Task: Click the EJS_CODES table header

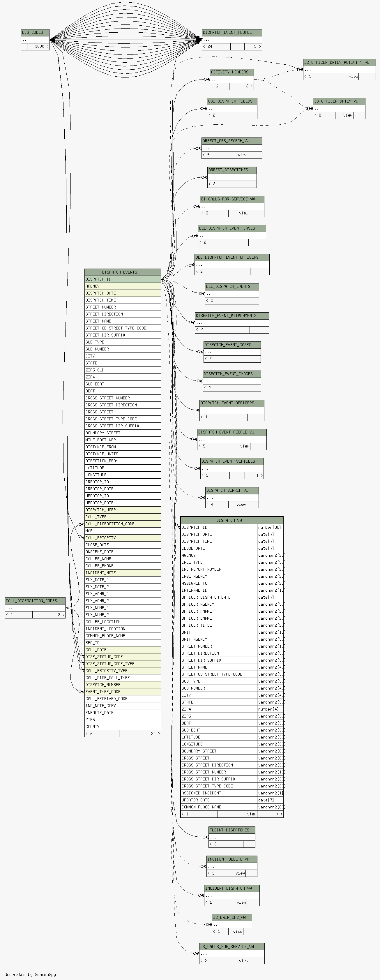Action: [35, 32]
